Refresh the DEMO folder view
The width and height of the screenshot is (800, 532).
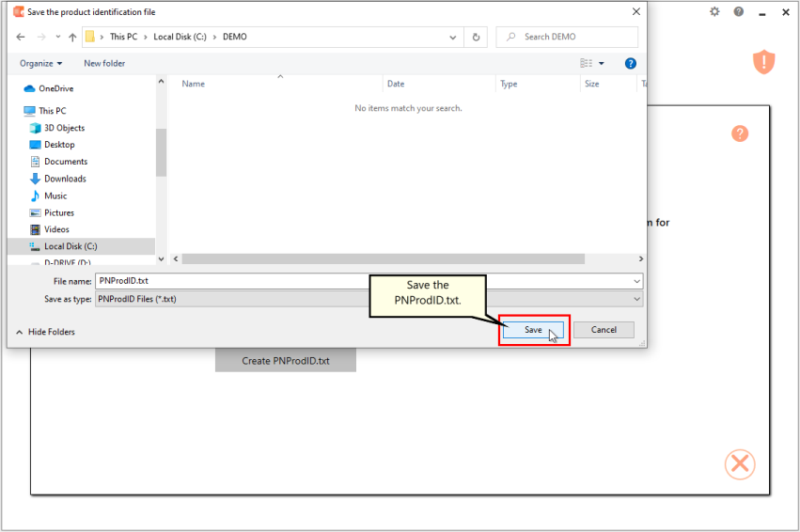point(476,37)
